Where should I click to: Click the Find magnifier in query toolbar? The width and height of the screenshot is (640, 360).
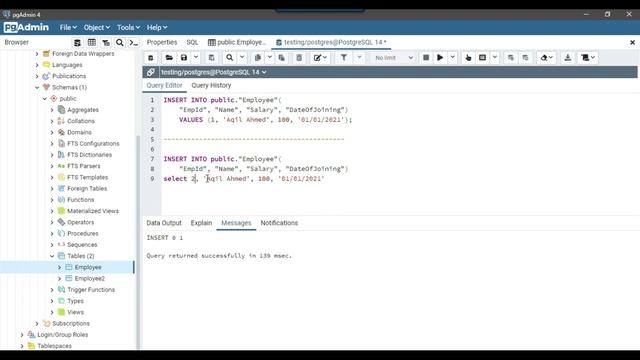pos(230,58)
